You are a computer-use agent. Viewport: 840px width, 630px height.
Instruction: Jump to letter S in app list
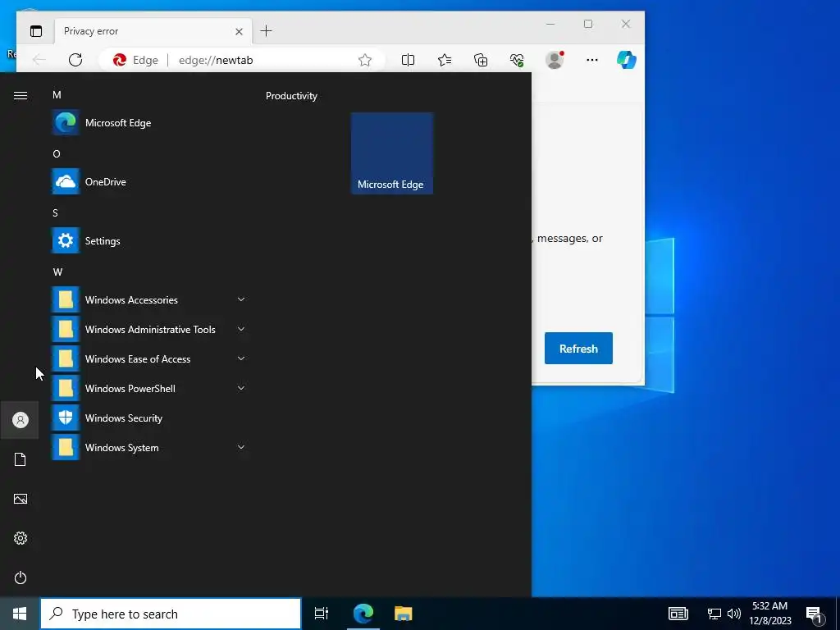click(x=55, y=212)
